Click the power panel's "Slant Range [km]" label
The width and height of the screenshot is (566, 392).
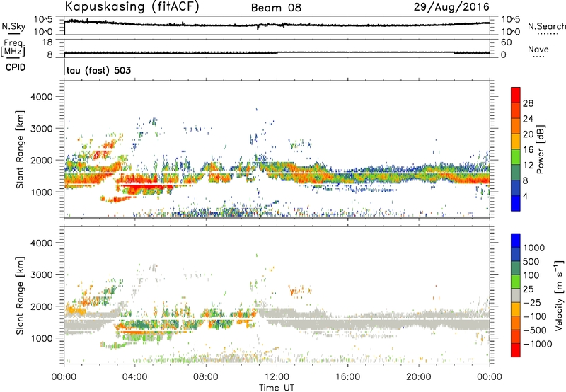click(20, 149)
